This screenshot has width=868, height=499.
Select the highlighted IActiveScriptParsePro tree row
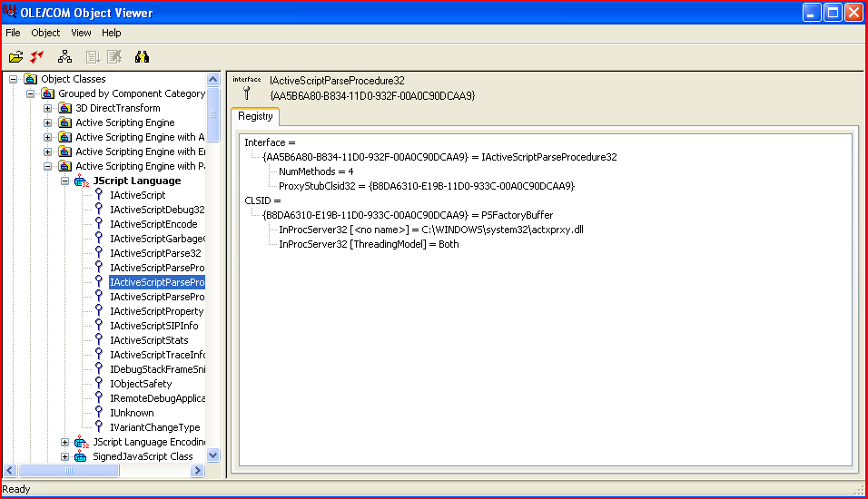(157, 282)
